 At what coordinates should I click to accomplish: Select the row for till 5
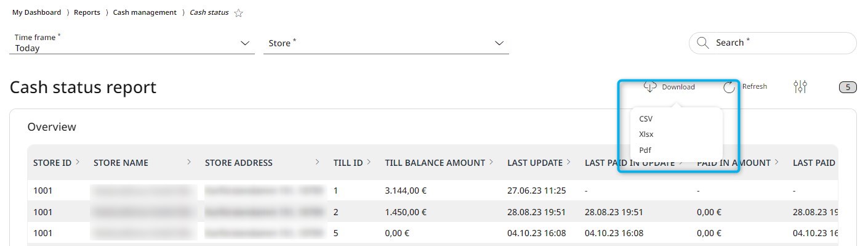(432, 234)
